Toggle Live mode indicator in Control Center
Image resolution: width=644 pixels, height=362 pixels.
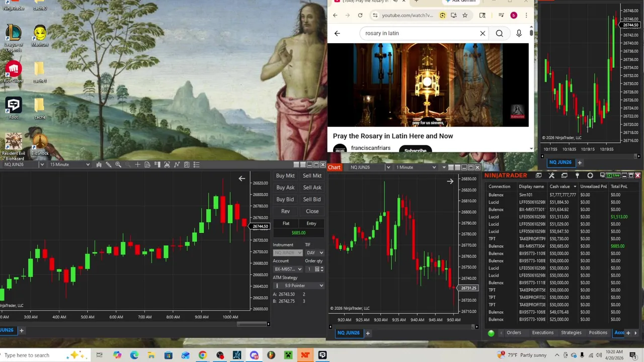coord(613,175)
